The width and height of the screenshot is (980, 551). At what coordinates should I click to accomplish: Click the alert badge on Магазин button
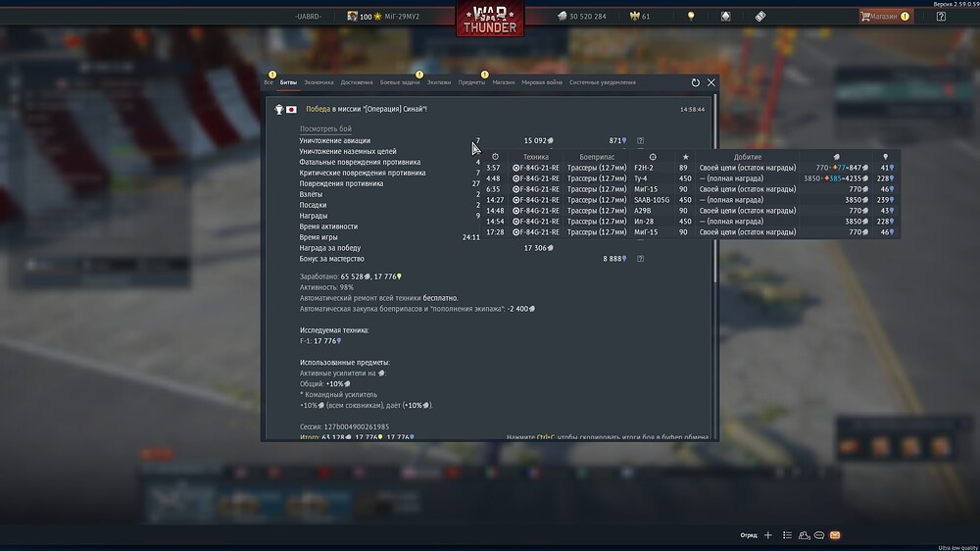coord(905,17)
